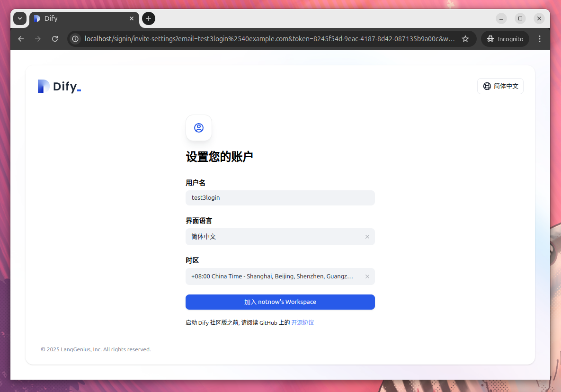
Task: Click the user avatar icon above 设置您的账户
Action: click(199, 127)
